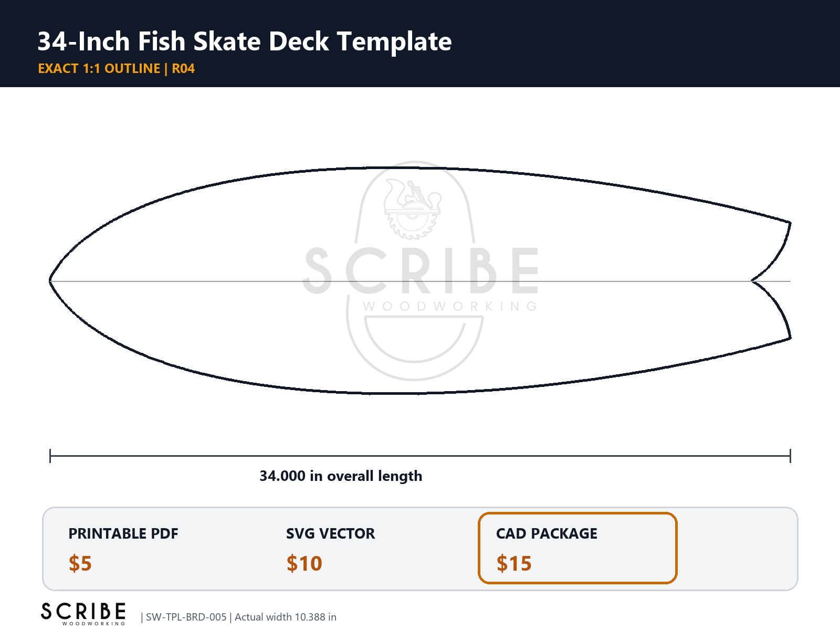Click the Scribe Woodworking footer logo
Screen dimensions: 840x630
tap(83, 614)
